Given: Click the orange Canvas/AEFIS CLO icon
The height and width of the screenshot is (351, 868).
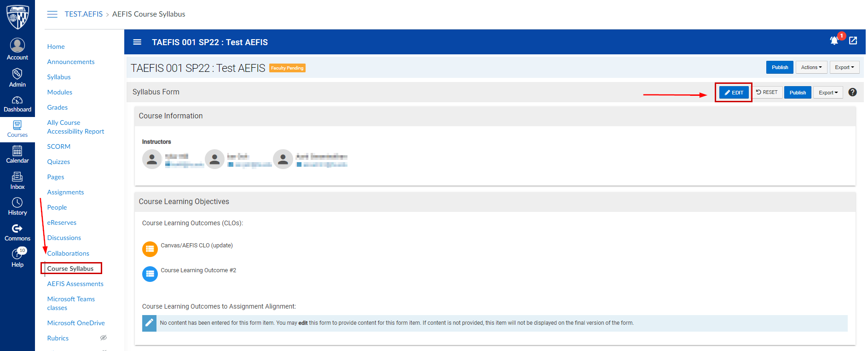Looking at the screenshot, I should pyautogui.click(x=150, y=249).
